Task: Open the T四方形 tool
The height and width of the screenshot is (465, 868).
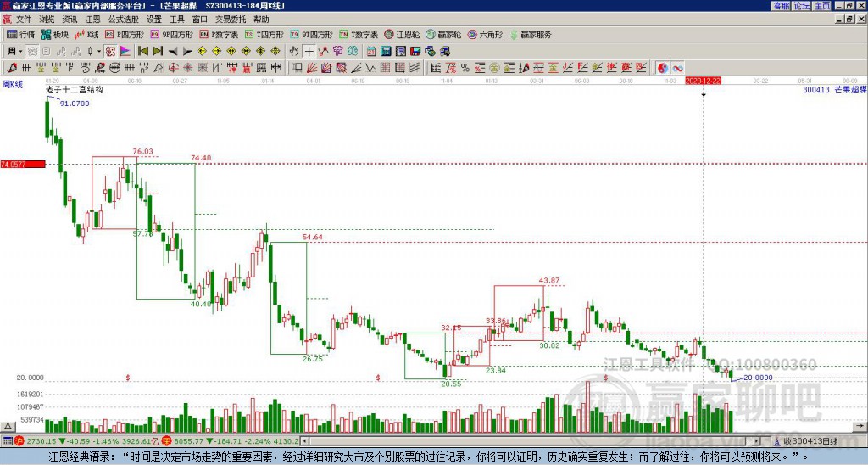Action: point(264,34)
